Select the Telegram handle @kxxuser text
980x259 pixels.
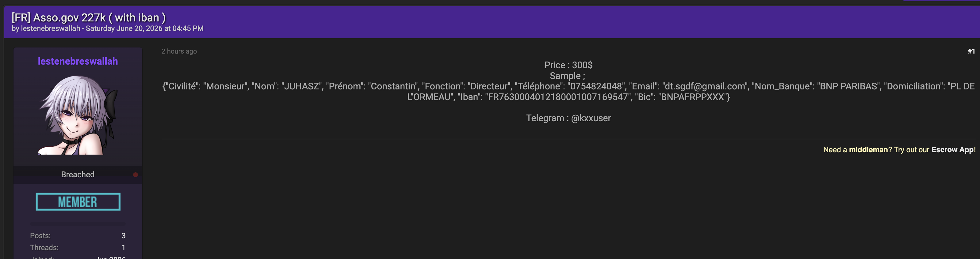[x=591, y=118]
